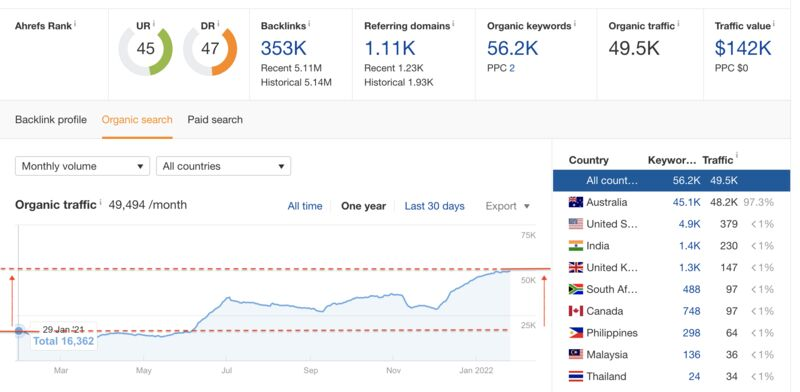Open the 45.1K Australia keywords link
This screenshot has height=392, width=800.
click(x=686, y=202)
